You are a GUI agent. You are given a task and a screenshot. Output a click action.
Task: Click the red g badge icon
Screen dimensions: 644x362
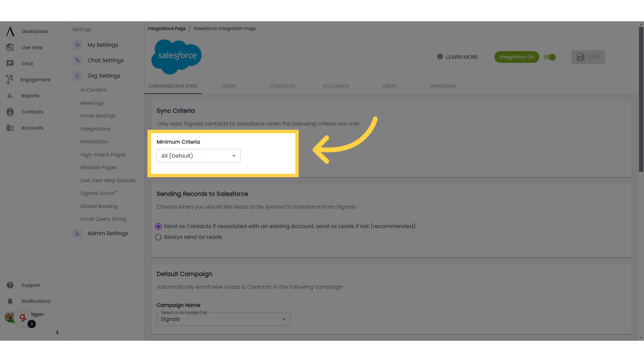pos(23,317)
